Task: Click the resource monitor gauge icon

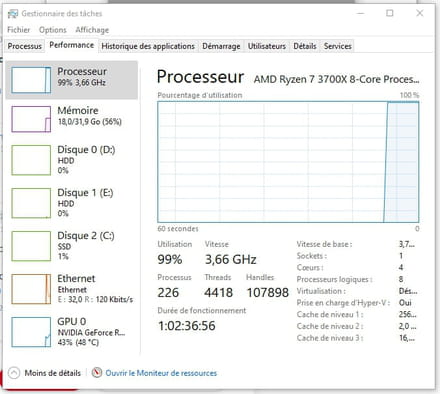Action: pos(97,372)
